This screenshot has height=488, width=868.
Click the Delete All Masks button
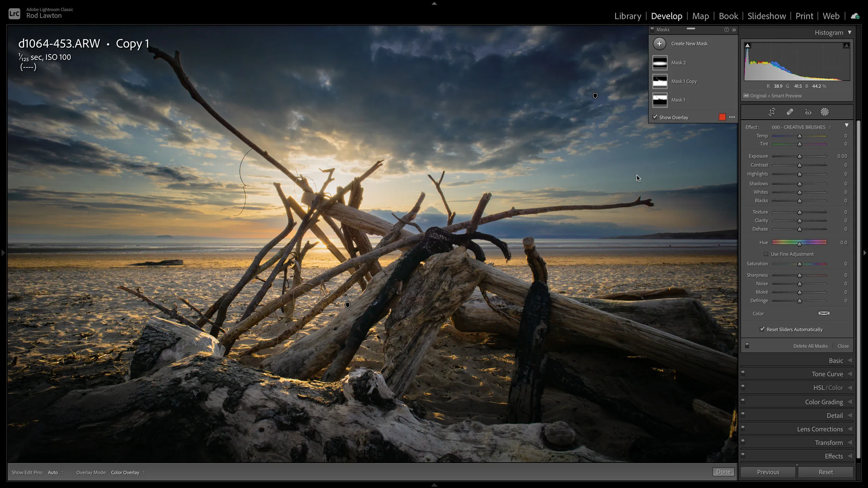pos(810,346)
